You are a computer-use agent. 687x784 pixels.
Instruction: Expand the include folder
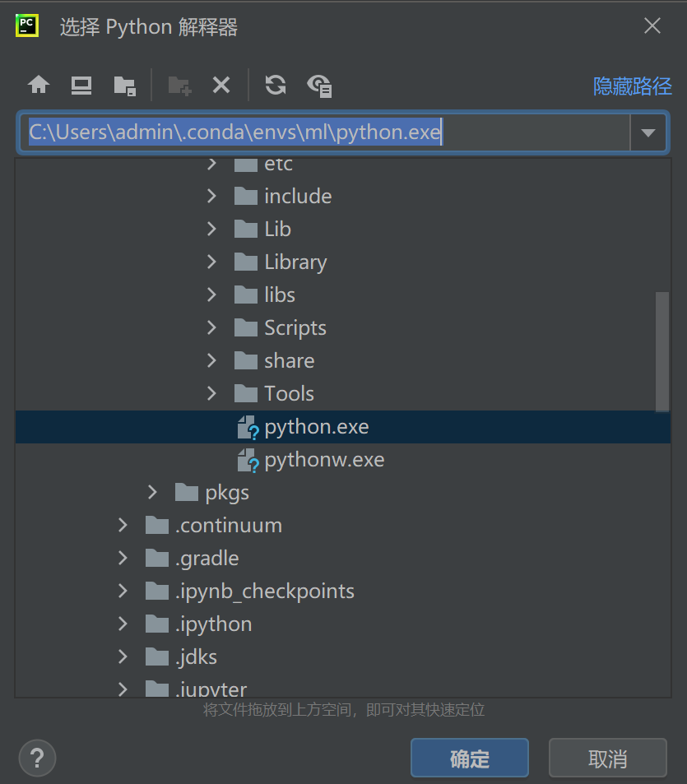click(x=211, y=196)
